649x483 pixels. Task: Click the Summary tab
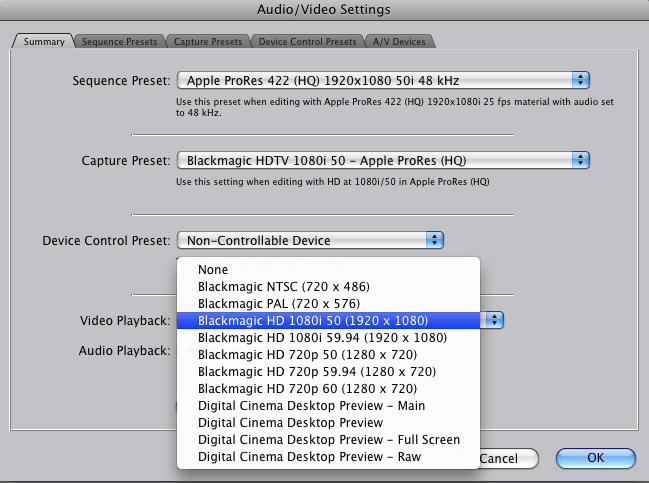tap(43, 42)
